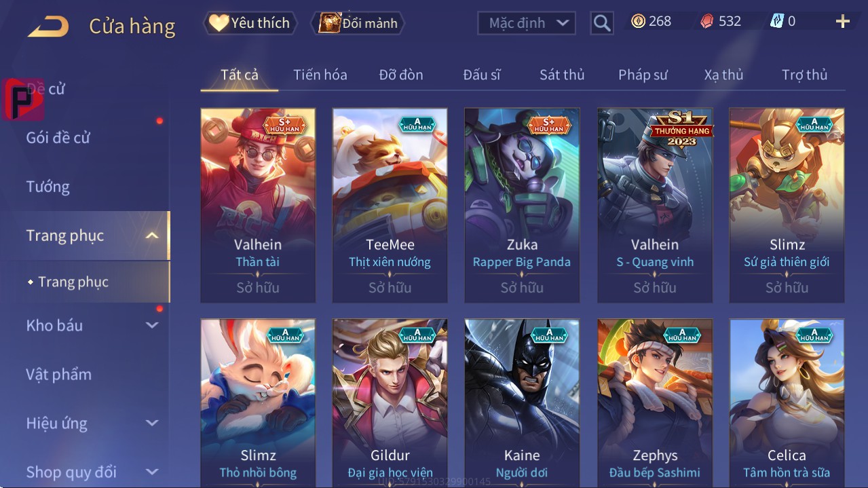The width and height of the screenshot is (868, 488).
Task: Expand the Shop quy đổi section
Action: [152, 472]
